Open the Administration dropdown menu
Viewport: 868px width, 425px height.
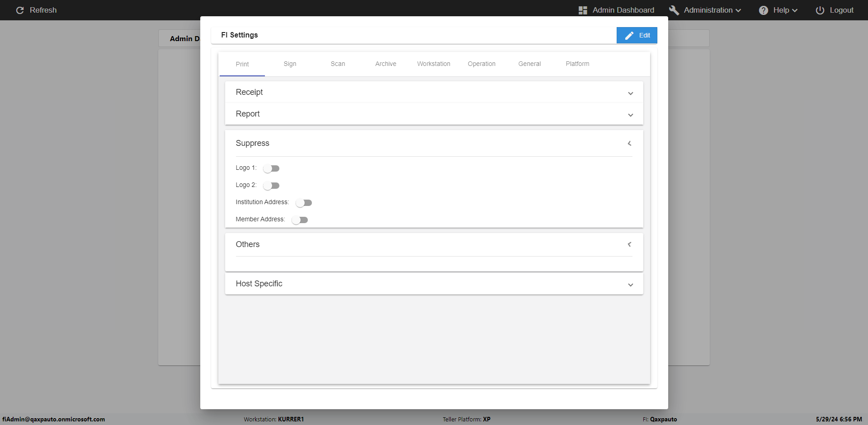pos(705,10)
